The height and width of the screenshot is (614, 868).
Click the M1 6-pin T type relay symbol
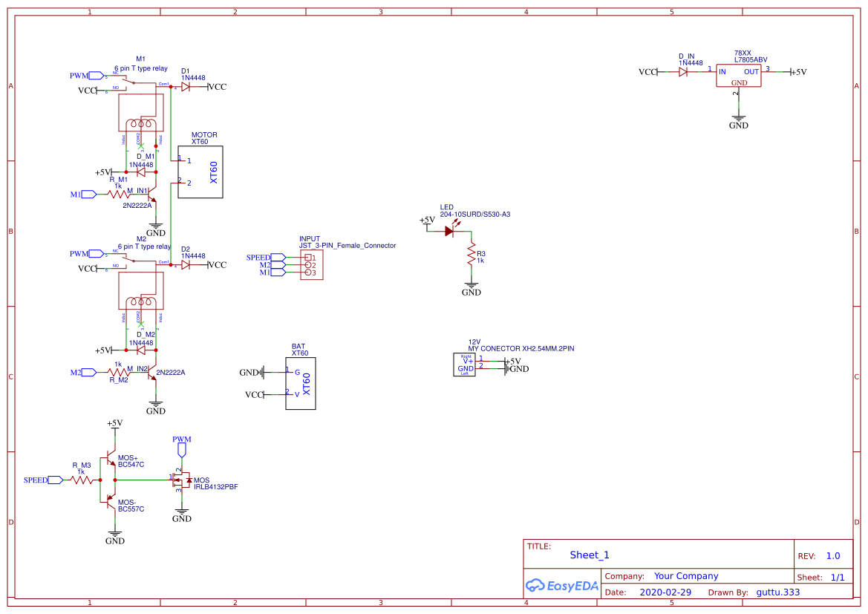point(140,111)
